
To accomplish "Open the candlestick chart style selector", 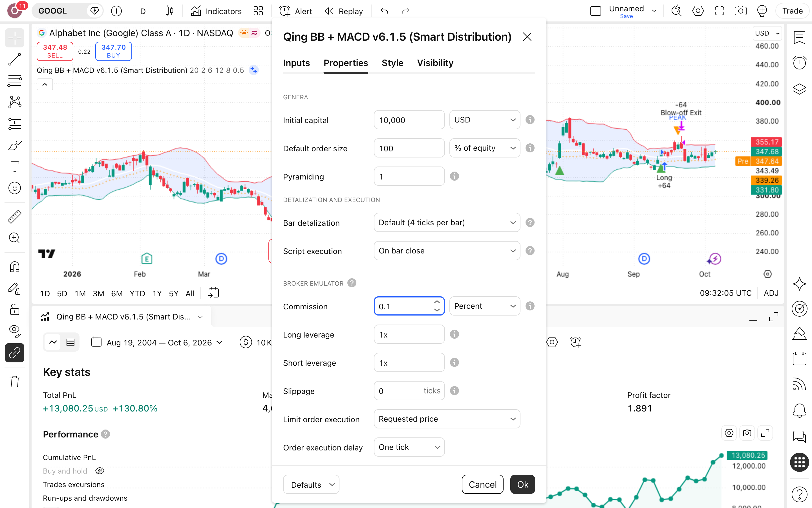I will point(169,11).
